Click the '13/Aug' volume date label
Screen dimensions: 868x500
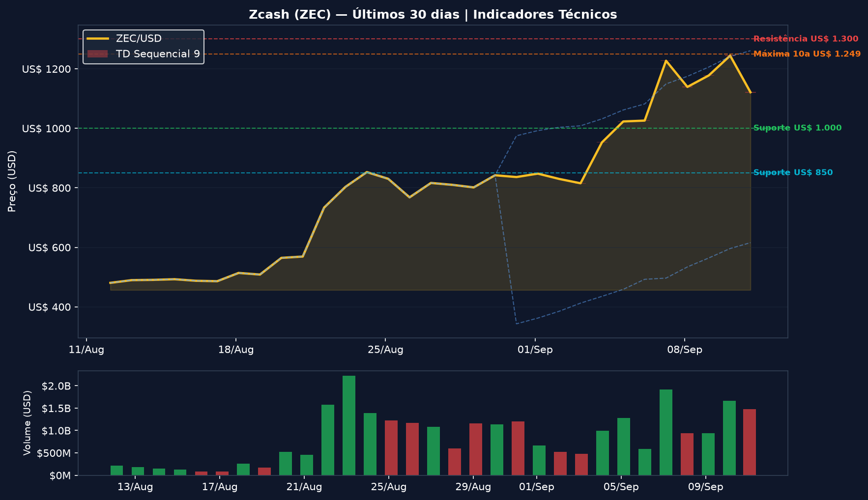pyautogui.click(x=135, y=487)
